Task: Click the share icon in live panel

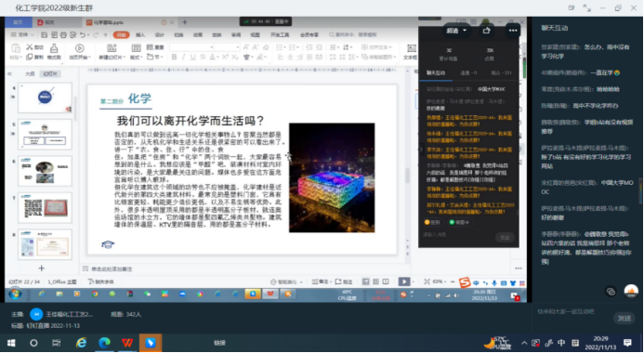Action: [486, 31]
